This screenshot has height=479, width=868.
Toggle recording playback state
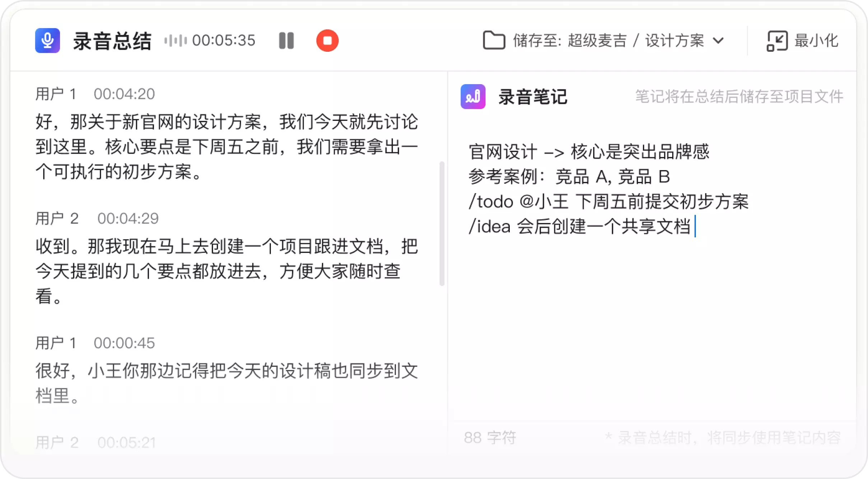point(286,41)
